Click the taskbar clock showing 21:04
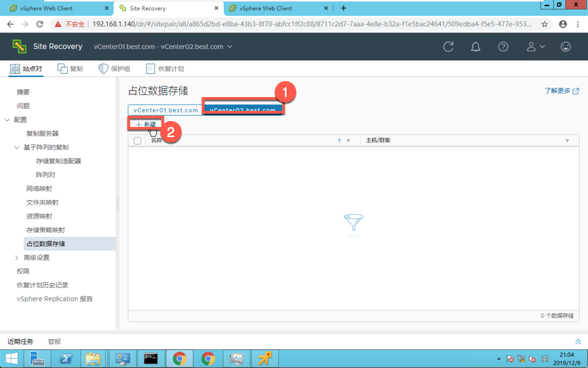 click(566, 358)
